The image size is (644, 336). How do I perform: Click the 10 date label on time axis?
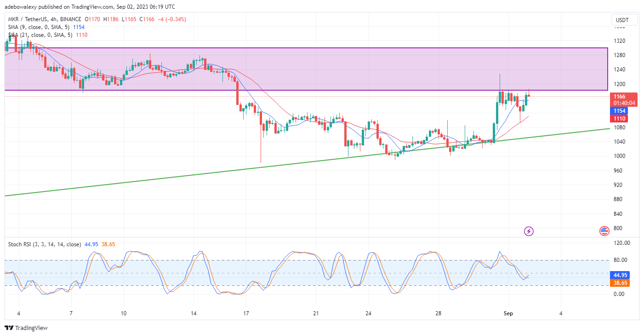pos(124,313)
